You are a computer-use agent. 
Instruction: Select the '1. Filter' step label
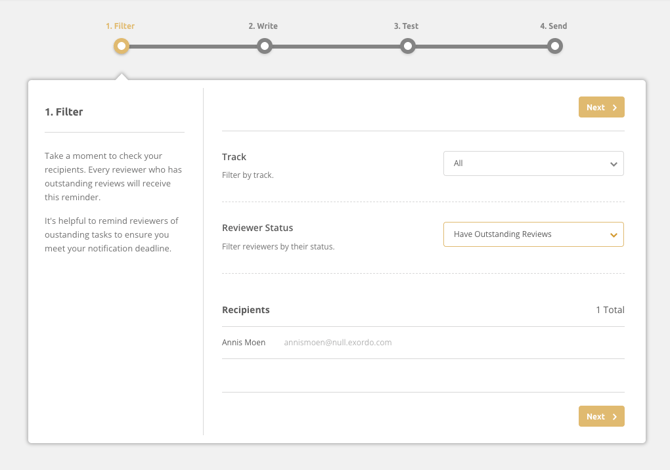pyautogui.click(x=121, y=26)
